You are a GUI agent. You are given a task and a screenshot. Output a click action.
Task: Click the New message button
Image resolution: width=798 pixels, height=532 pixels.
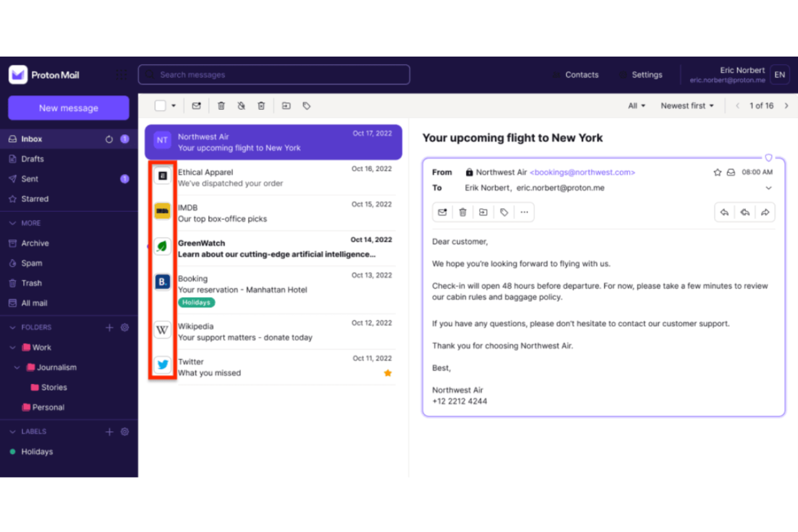point(68,108)
